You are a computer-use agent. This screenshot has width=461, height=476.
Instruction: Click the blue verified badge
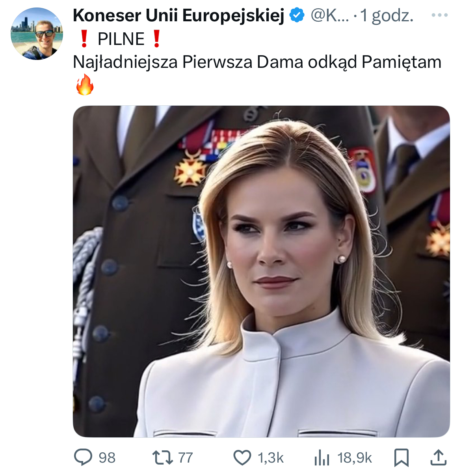(x=297, y=15)
